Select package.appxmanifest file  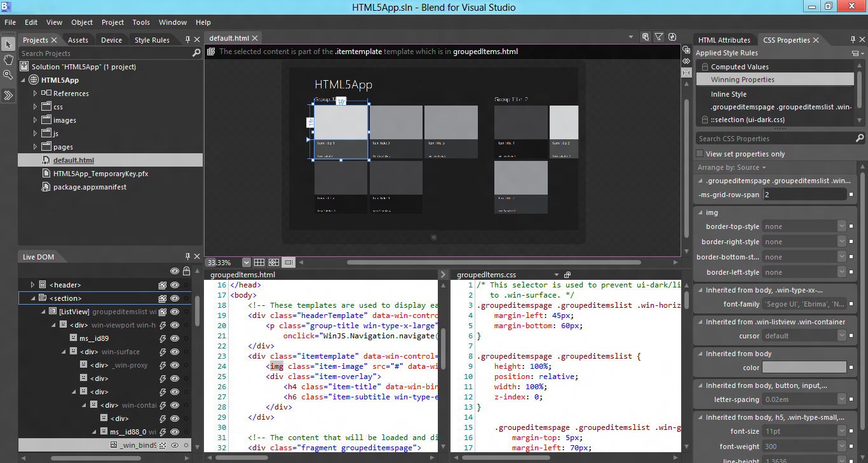[x=90, y=187]
